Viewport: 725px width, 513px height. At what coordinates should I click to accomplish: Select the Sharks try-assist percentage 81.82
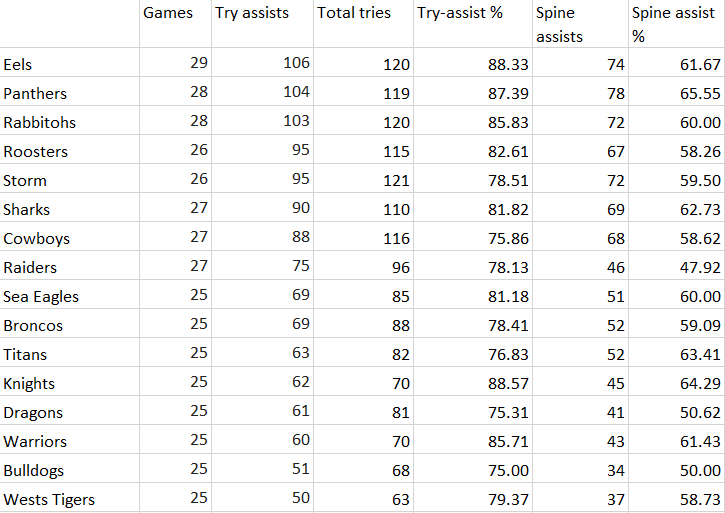502,210
